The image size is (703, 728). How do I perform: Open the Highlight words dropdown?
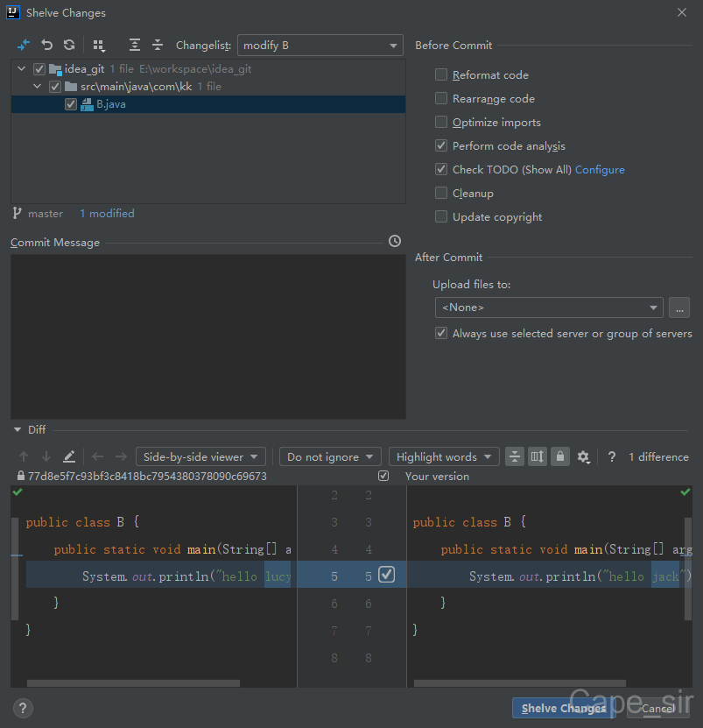tap(444, 456)
